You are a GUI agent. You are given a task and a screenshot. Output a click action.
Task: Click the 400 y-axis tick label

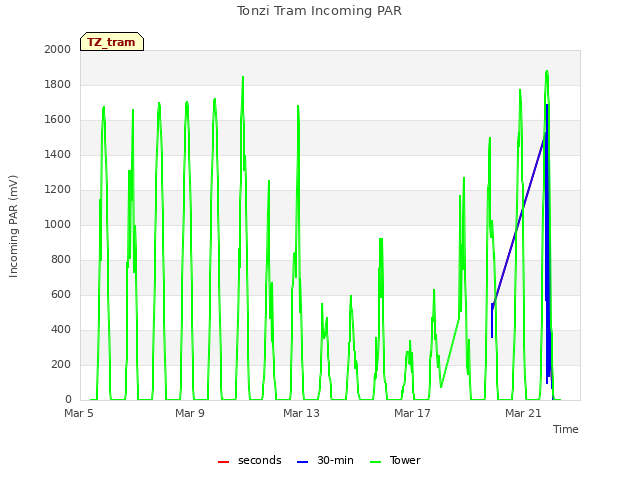61,329
